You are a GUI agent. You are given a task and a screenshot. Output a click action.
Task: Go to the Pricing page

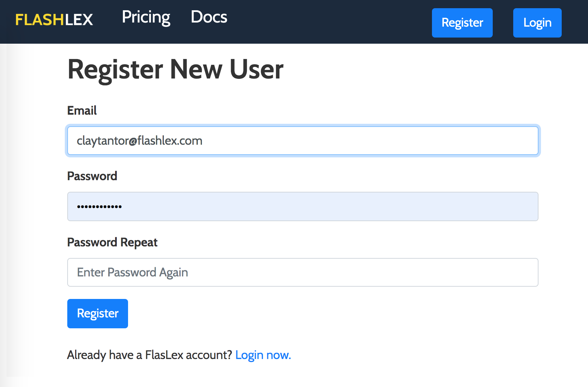point(146,17)
